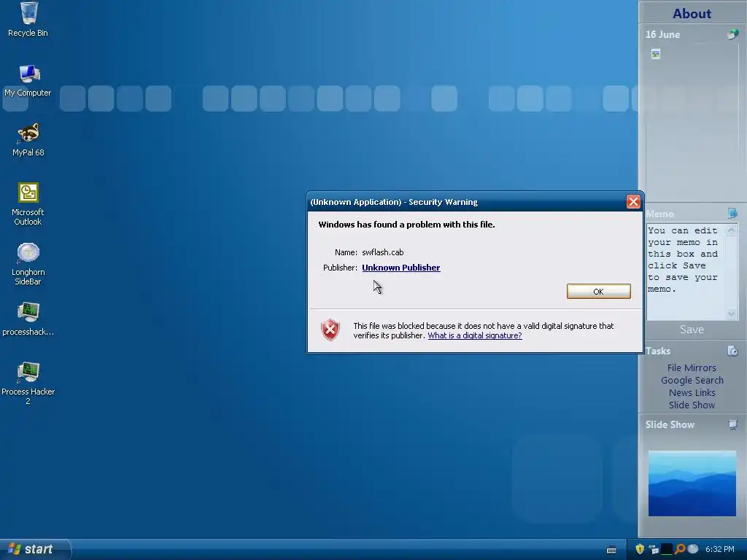Open the Unknown Publisher link
This screenshot has height=560, width=747.
point(401,268)
